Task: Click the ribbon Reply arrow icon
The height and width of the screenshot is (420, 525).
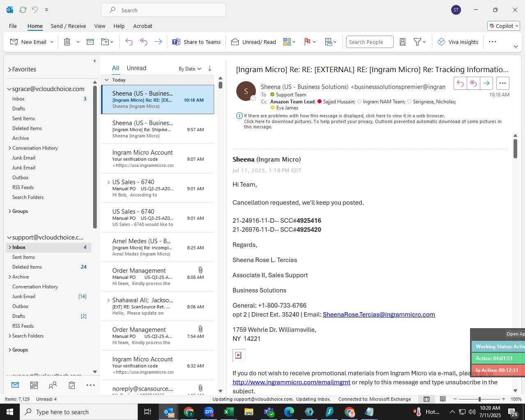Action: [129, 42]
